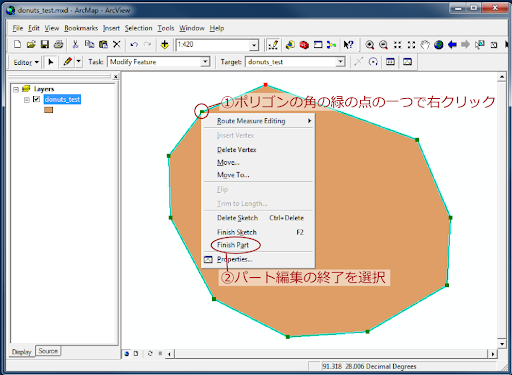Switch to the Source tab

point(48,351)
